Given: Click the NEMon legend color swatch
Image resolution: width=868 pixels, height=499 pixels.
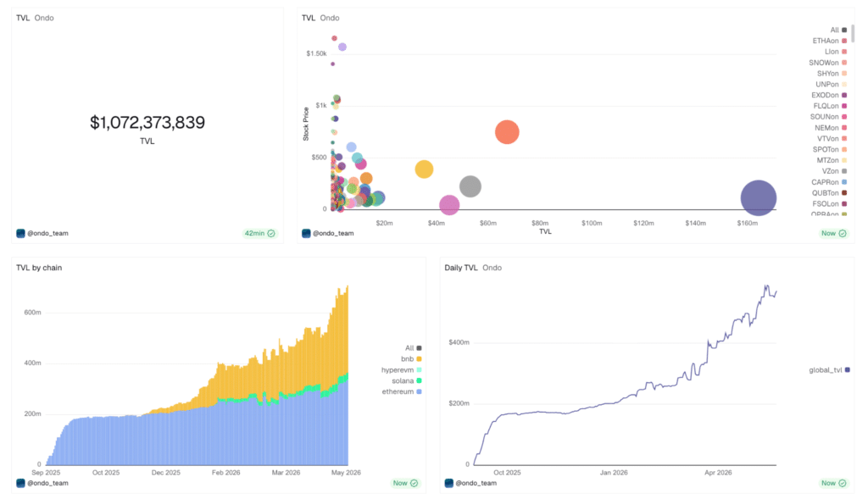Looking at the screenshot, I should click(x=844, y=128).
